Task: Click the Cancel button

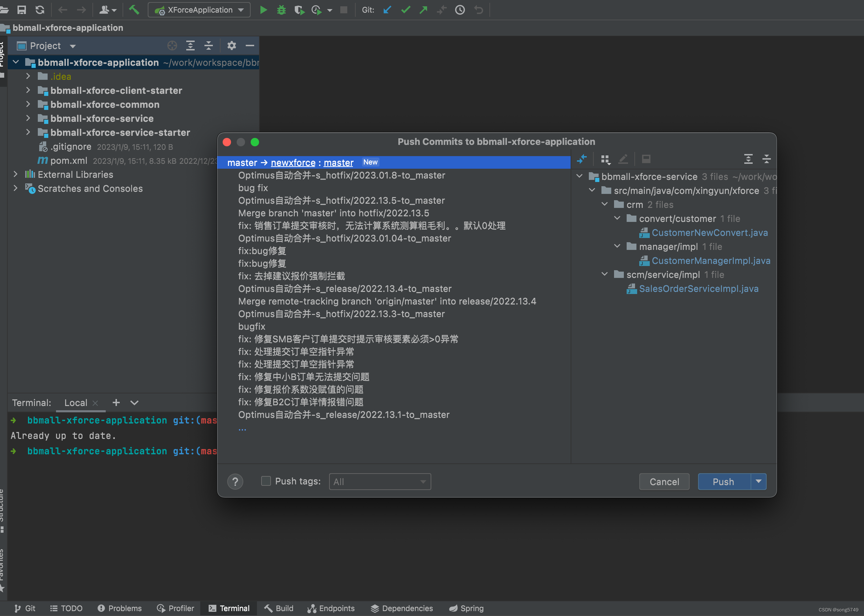Action: (x=664, y=482)
